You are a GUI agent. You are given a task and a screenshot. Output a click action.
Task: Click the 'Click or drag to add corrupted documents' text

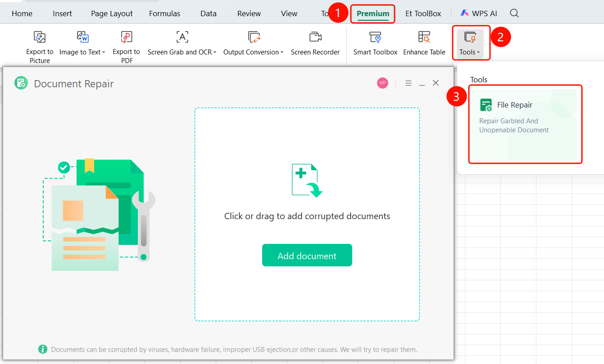[307, 216]
